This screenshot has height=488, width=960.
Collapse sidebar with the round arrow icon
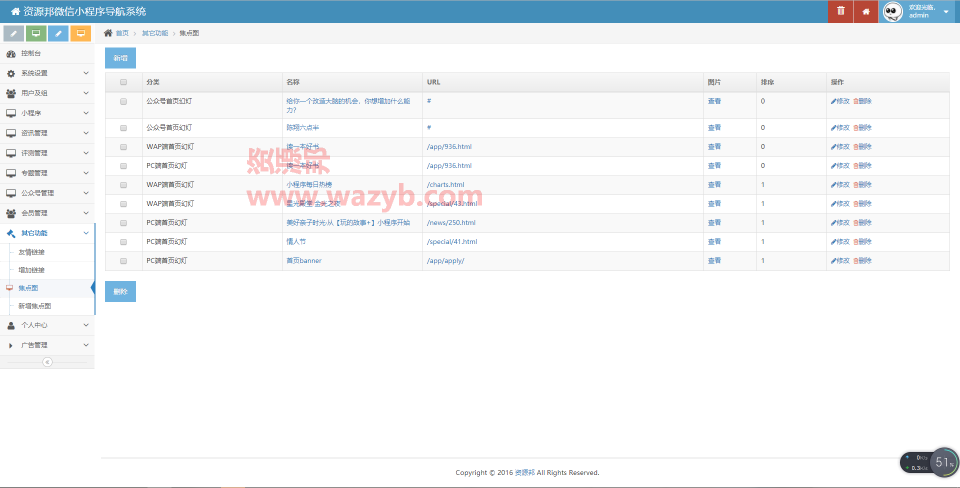[x=47, y=362]
